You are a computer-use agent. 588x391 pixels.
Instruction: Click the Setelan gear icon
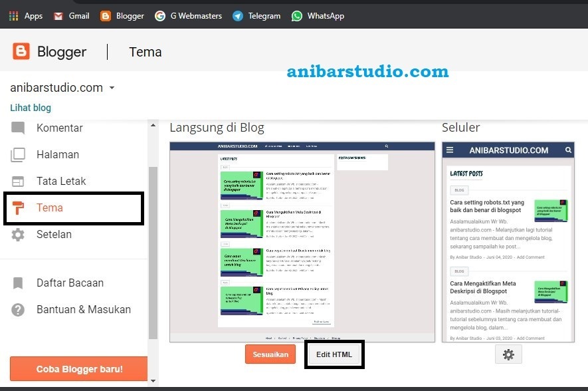(x=18, y=235)
